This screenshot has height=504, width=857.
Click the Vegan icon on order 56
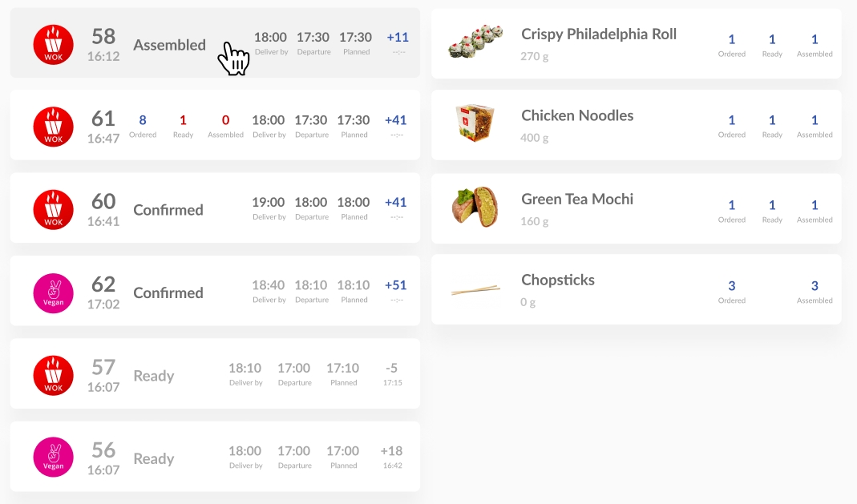(53, 457)
